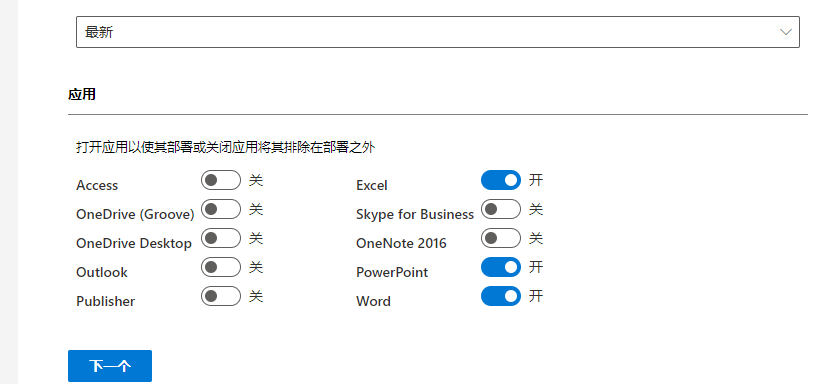Click the 下一个 button

click(x=110, y=366)
